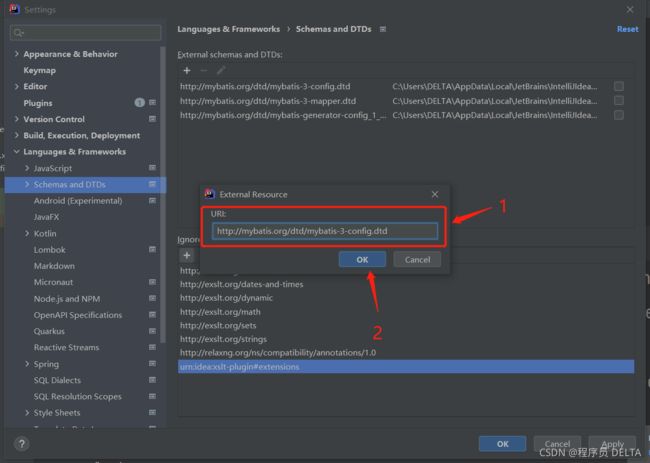Select Quarkus settings page
The height and width of the screenshot is (463, 650).
[49, 331]
